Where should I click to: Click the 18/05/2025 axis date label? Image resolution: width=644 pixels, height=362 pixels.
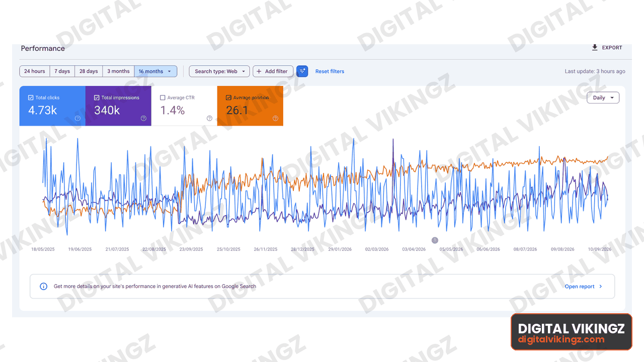(x=43, y=249)
